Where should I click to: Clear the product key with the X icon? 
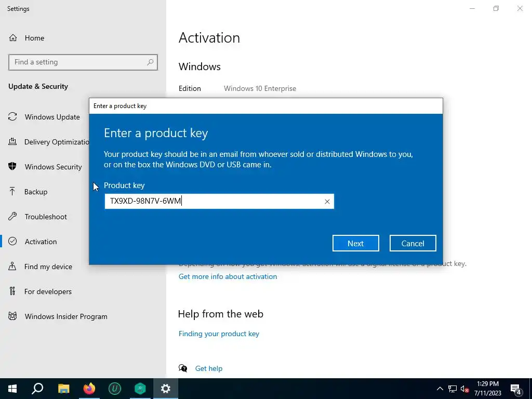point(327,202)
